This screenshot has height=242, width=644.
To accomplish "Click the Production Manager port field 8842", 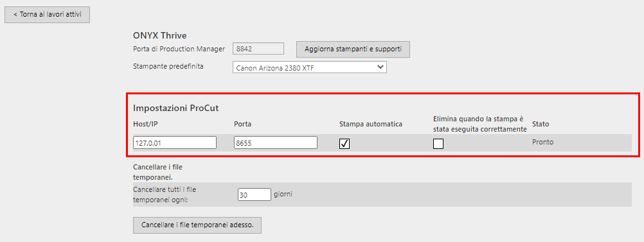I will click(258, 49).
